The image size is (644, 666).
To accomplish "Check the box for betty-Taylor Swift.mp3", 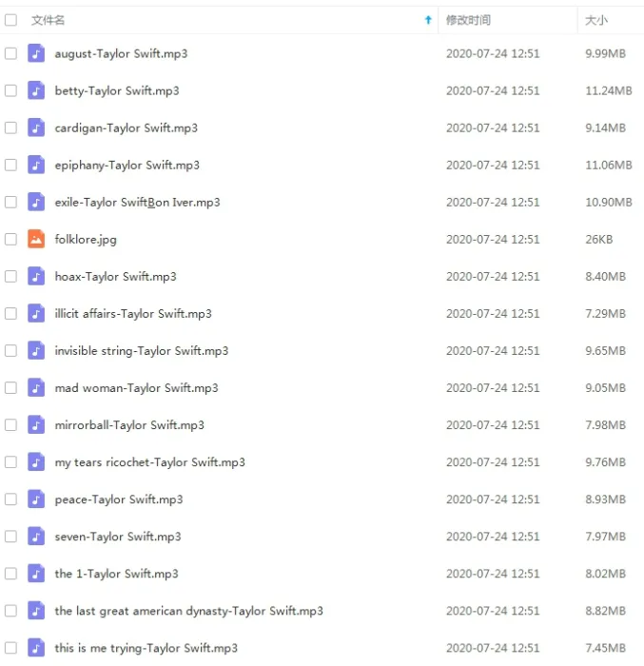I will click(11, 90).
